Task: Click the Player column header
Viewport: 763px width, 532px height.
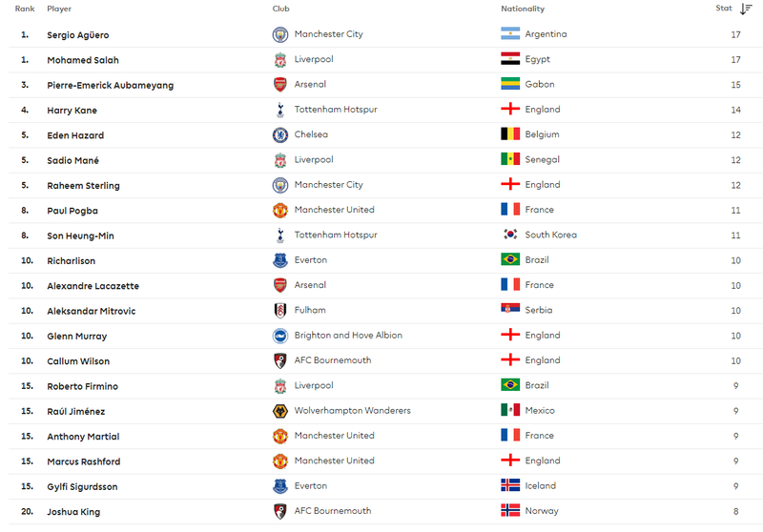Action: coord(59,9)
